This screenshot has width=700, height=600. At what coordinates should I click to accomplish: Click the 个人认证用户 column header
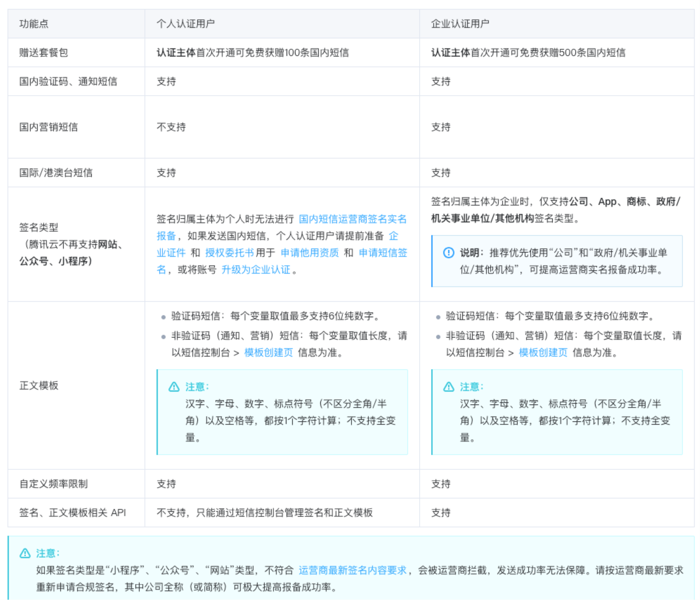[x=185, y=24]
